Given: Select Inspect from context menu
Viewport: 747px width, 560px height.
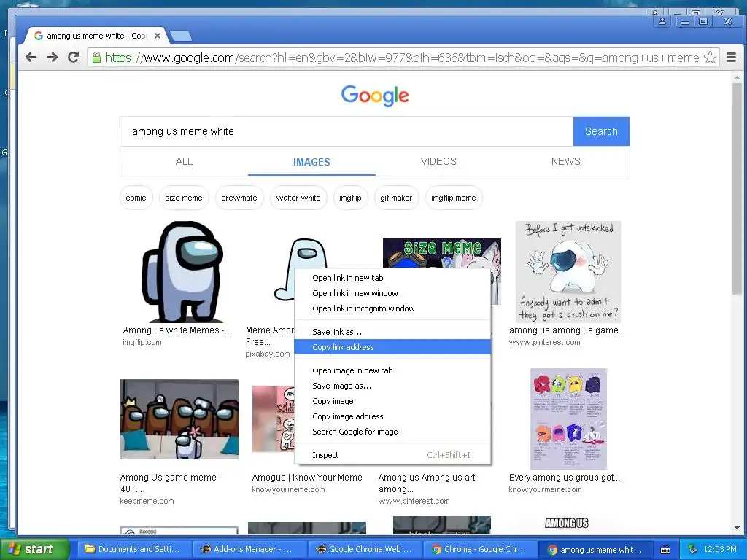Looking at the screenshot, I should click(392, 455).
